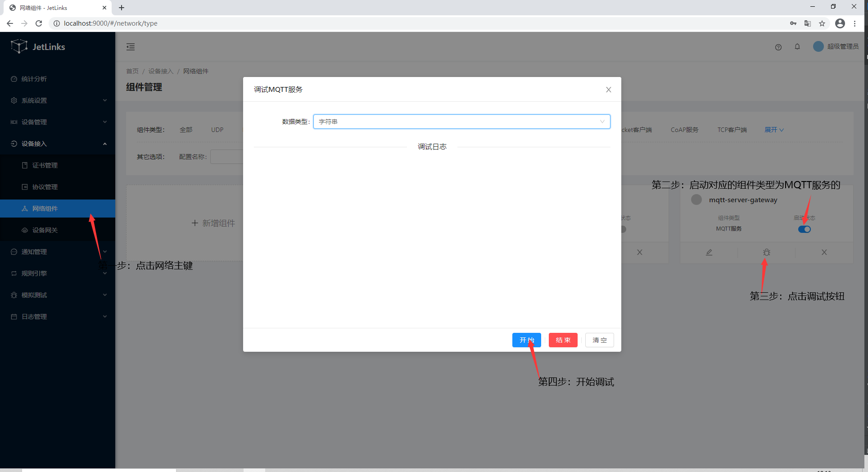Open the help question mark icon
Viewport: 868px width, 472px height.
tap(778, 47)
